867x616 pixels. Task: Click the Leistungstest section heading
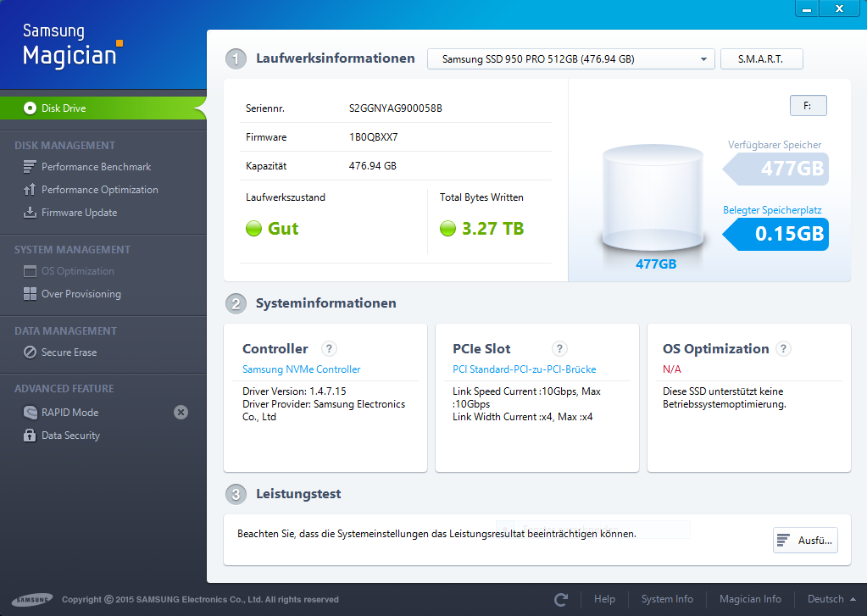coord(298,494)
